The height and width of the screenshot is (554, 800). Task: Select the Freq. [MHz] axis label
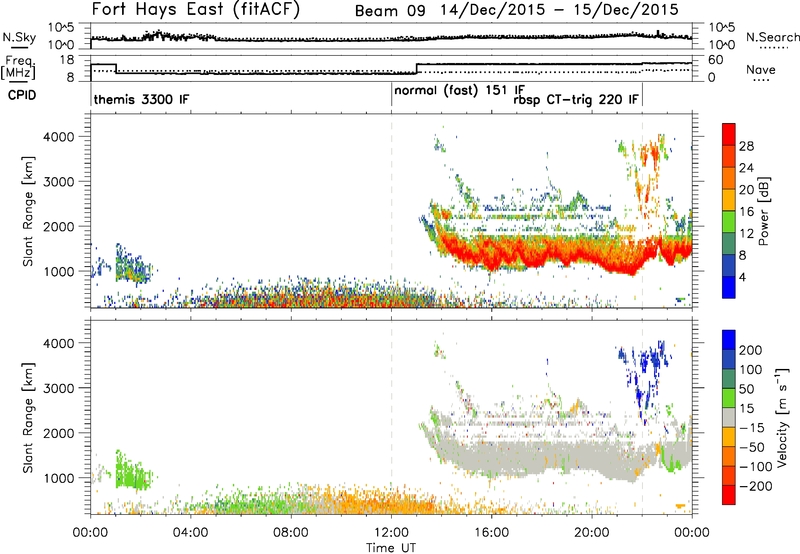[x=20, y=67]
